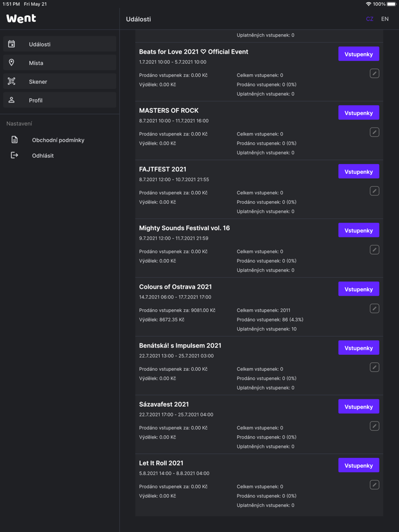The height and width of the screenshot is (532, 399).
Task: Edit the Colours of Ostrava 2021 event
Action: coord(374,308)
